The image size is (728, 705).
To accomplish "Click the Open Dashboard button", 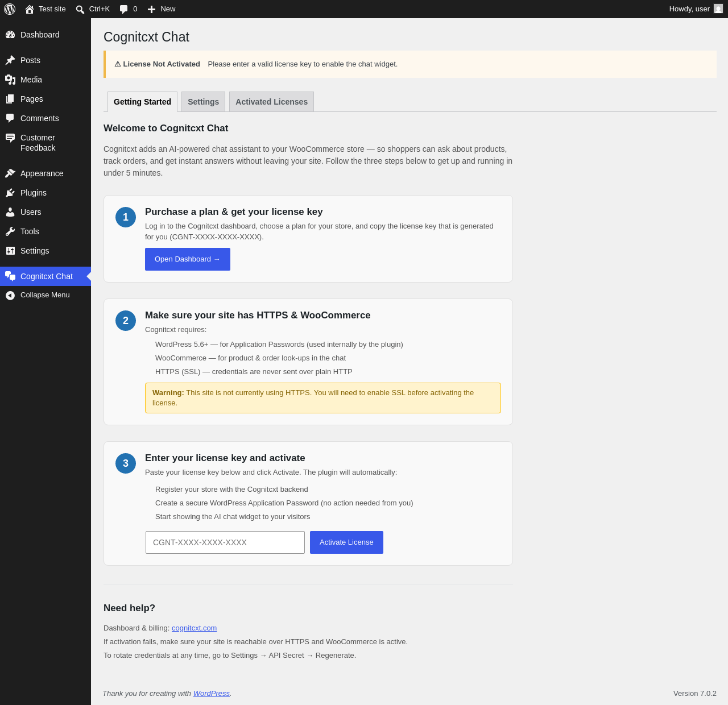I will coord(188,259).
